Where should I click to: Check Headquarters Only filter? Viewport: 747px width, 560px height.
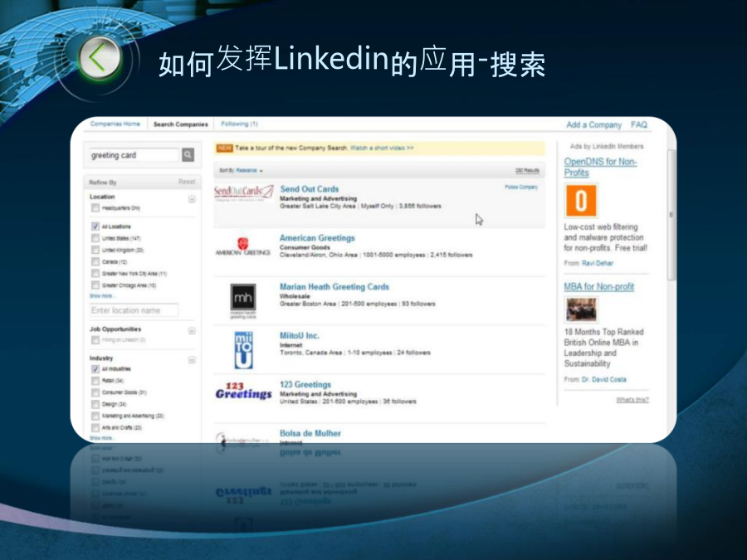point(95,207)
